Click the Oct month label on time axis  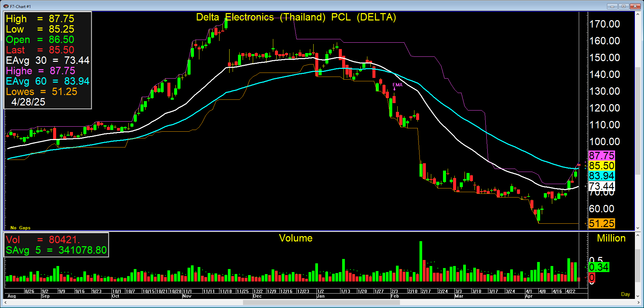click(116, 296)
